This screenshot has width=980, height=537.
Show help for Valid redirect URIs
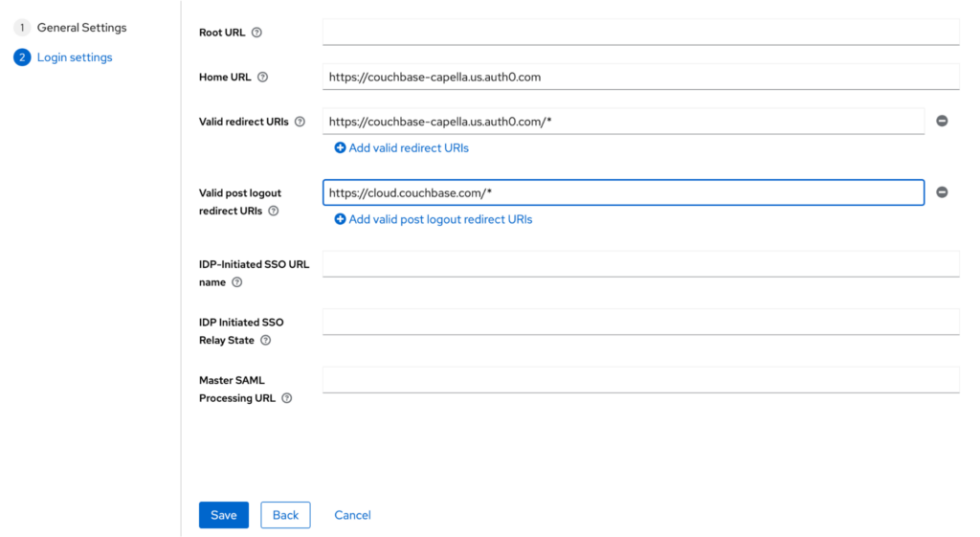300,122
